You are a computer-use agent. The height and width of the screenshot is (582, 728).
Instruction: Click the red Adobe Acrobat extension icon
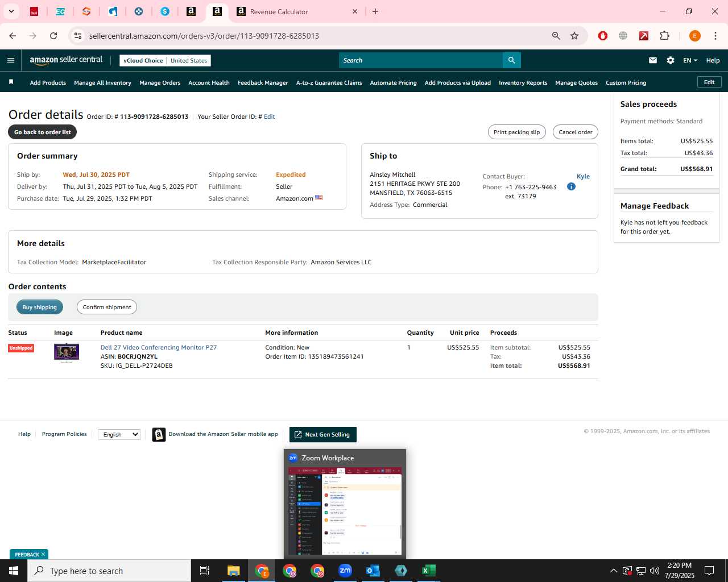pos(644,36)
